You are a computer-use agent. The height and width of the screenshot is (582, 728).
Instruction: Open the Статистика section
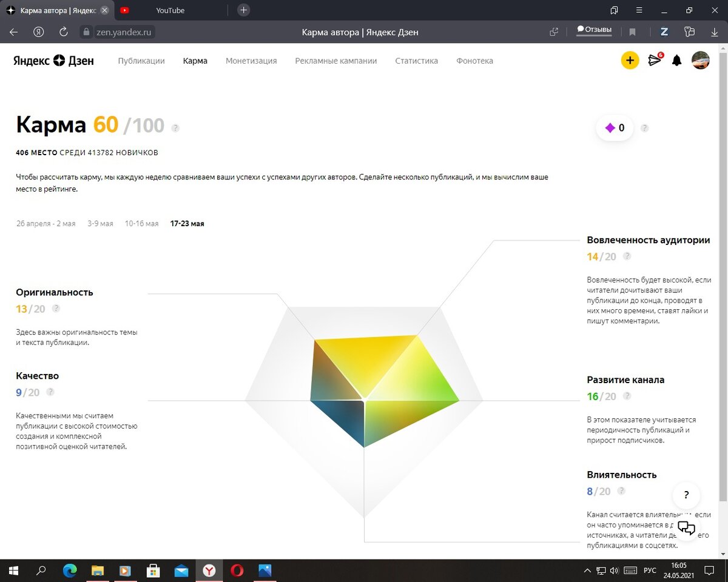click(417, 61)
